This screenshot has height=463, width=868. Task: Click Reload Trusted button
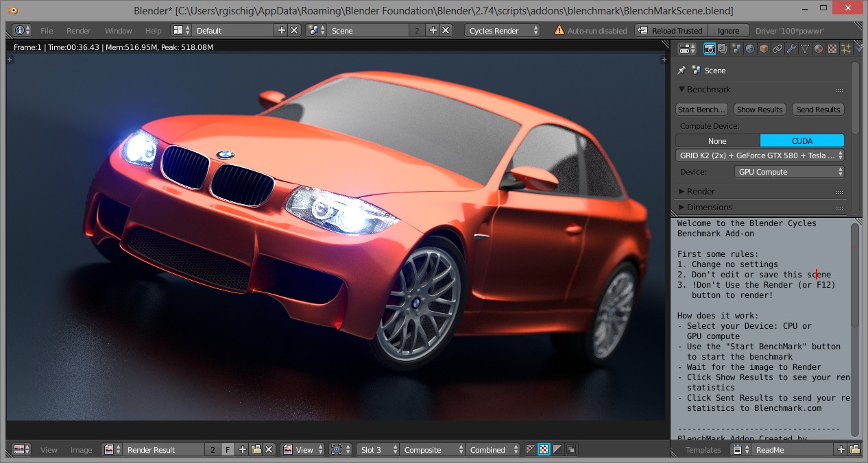(x=671, y=31)
